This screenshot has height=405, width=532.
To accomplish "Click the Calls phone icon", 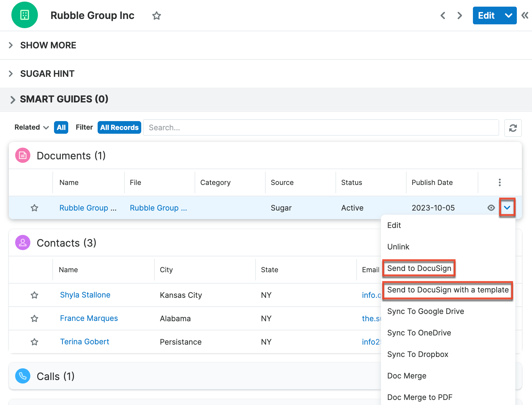I will (23, 376).
